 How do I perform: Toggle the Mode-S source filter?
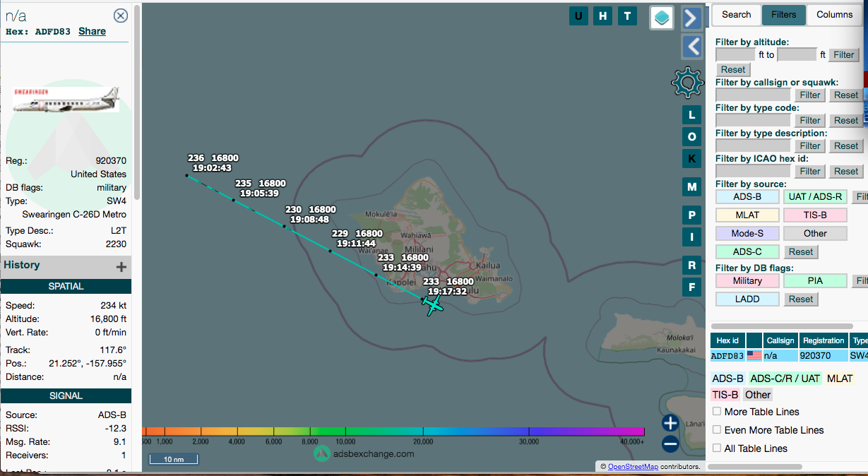pos(747,233)
